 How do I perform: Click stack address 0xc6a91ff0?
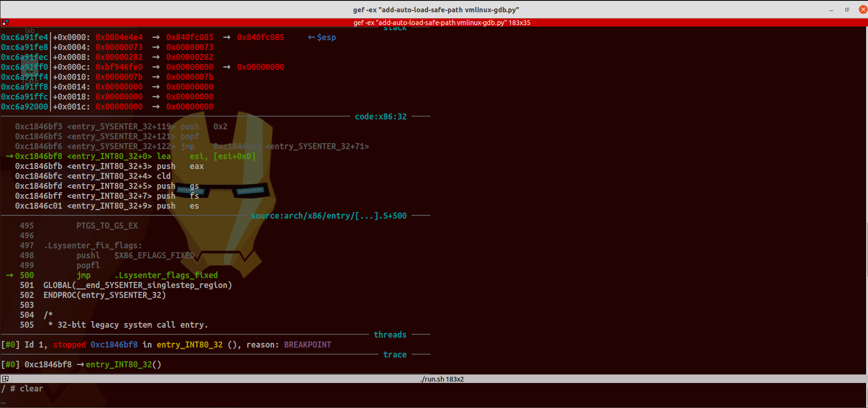(25, 67)
